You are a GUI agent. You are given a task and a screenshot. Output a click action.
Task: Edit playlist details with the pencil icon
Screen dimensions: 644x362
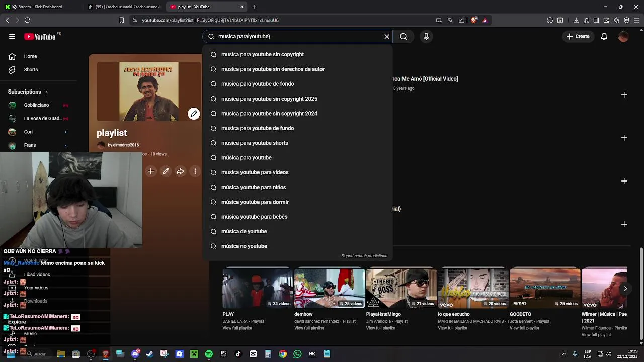point(166,171)
